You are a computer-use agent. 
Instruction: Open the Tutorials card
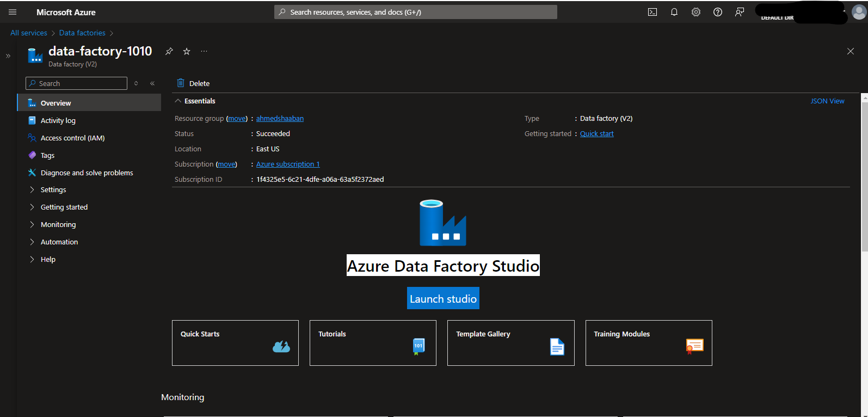[x=373, y=343]
